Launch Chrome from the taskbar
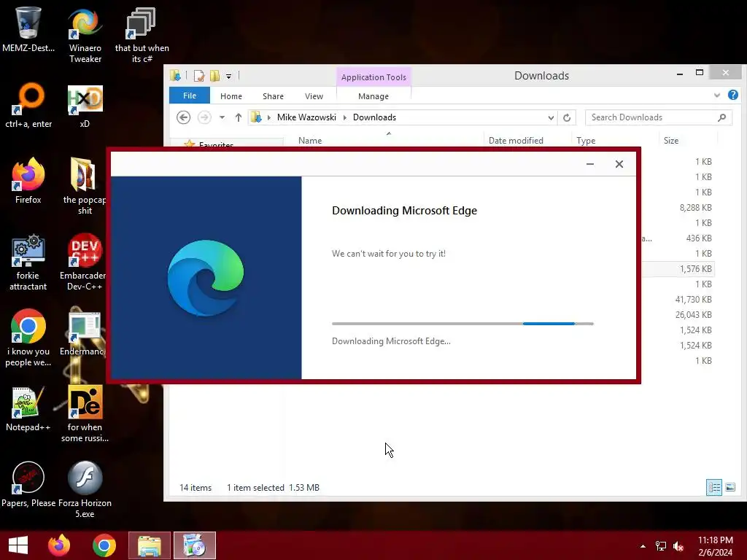This screenshot has height=560, width=747. [104, 545]
